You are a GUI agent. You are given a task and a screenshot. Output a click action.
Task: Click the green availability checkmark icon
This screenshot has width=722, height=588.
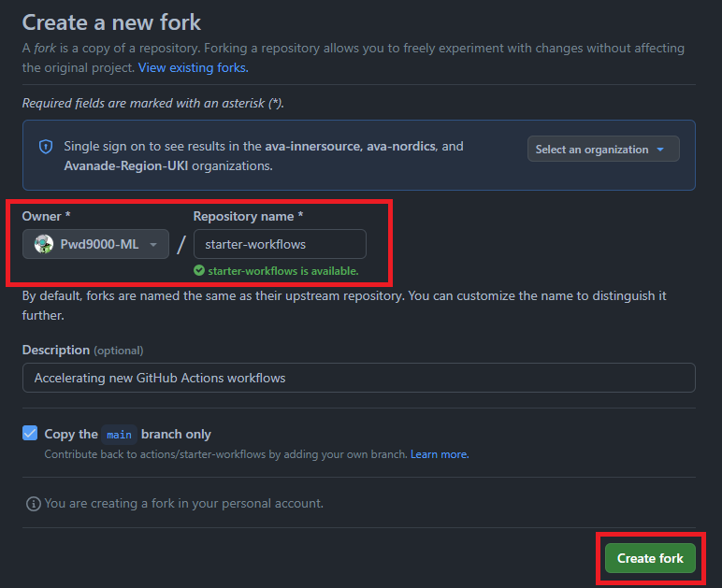(x=199, y=271)
